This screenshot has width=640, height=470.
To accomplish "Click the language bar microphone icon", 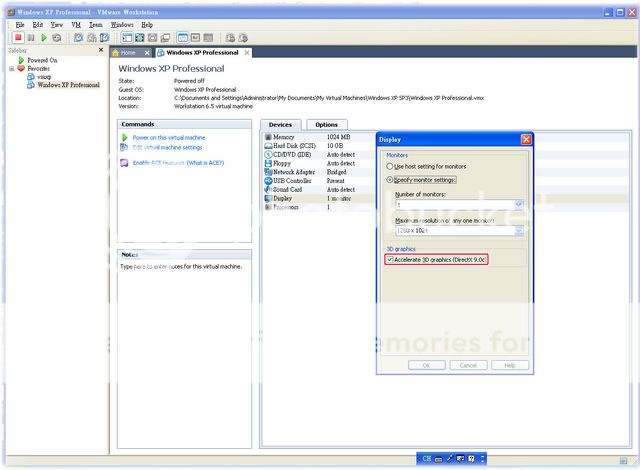I will tap(449, 459).
